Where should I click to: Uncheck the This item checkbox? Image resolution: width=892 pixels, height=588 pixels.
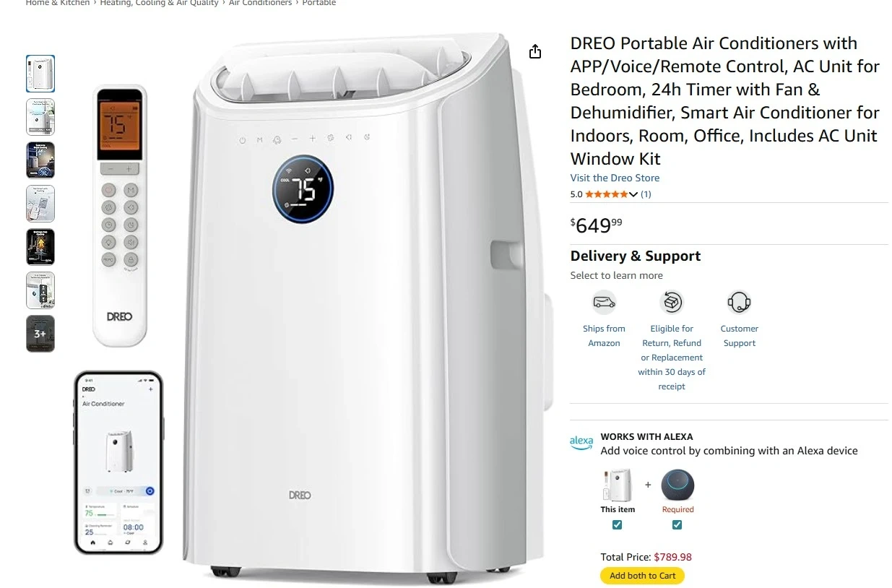click(617, 525)
